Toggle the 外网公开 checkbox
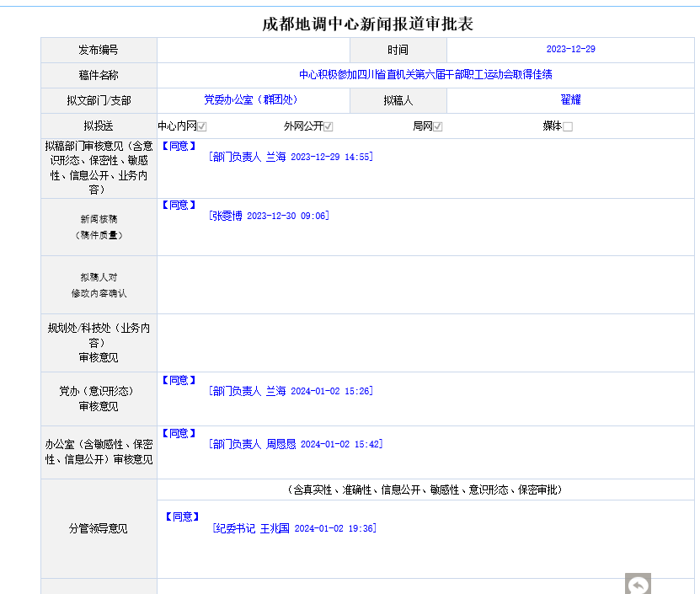The height and width of the screenshot is (594, 700). coord(329,127)
